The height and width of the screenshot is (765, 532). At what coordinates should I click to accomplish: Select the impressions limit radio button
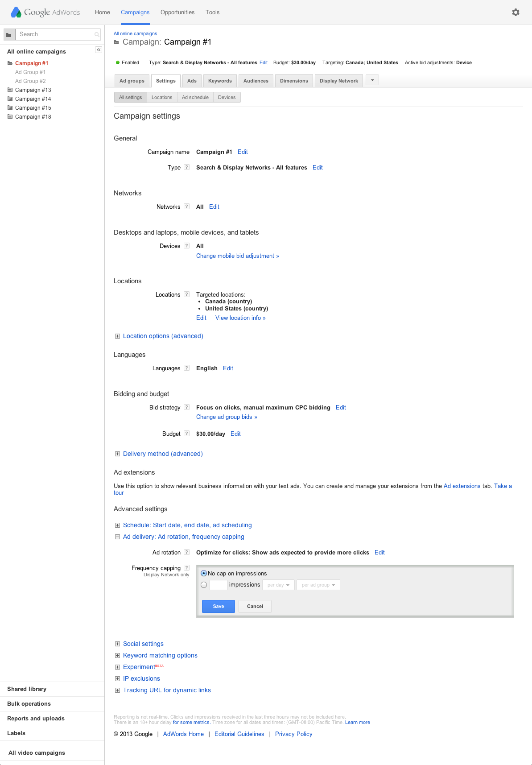(204, 585)
